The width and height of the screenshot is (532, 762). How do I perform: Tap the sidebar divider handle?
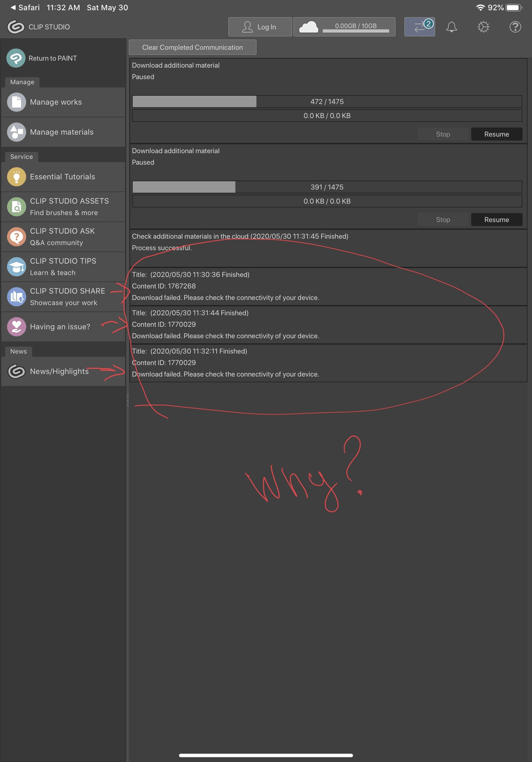click(127, 400)
